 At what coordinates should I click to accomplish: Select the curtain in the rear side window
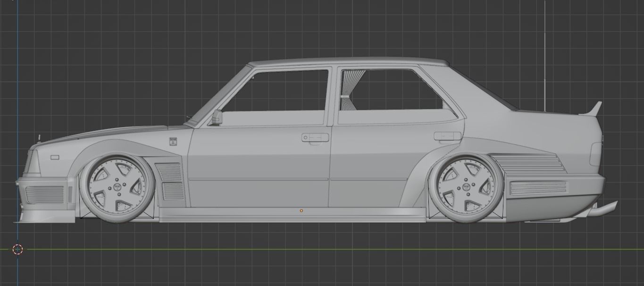pos(351,90)
